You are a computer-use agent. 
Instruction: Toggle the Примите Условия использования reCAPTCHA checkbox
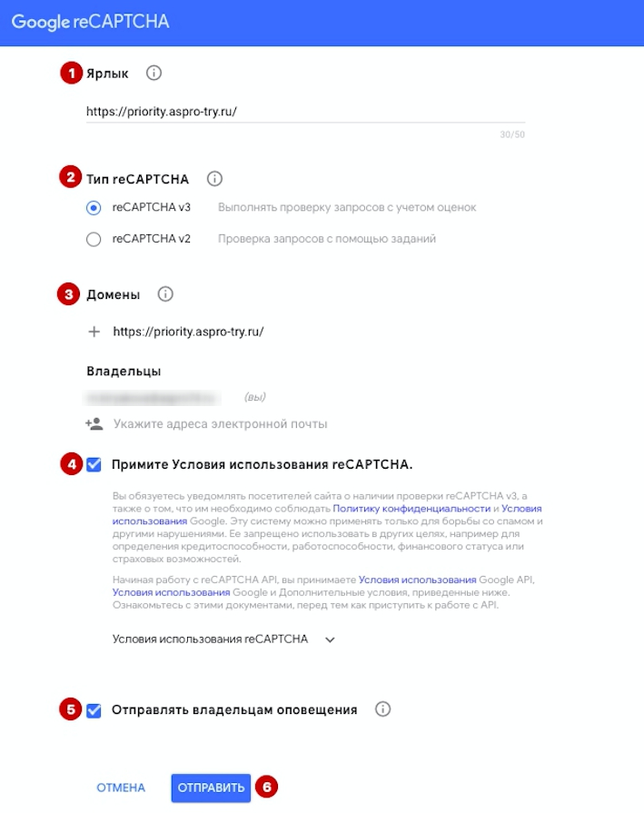coord(94,464)
